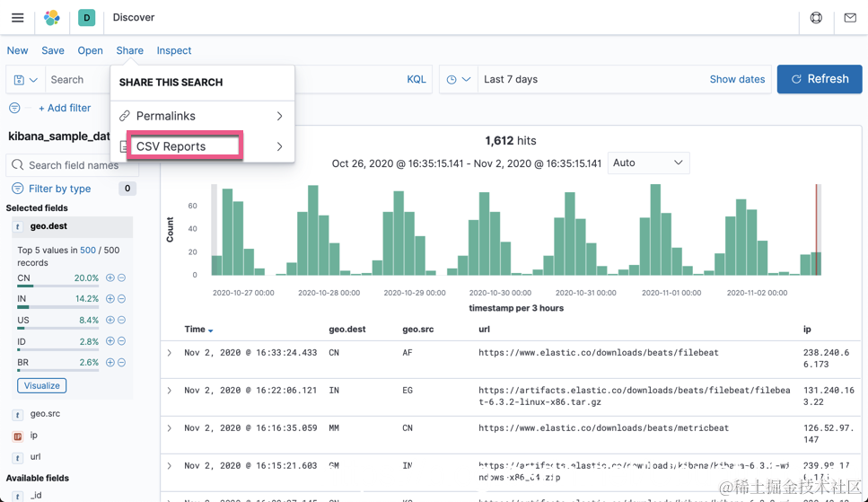
Task: Expand the 16:33:24.433 document row
Action: click(170, 352)
